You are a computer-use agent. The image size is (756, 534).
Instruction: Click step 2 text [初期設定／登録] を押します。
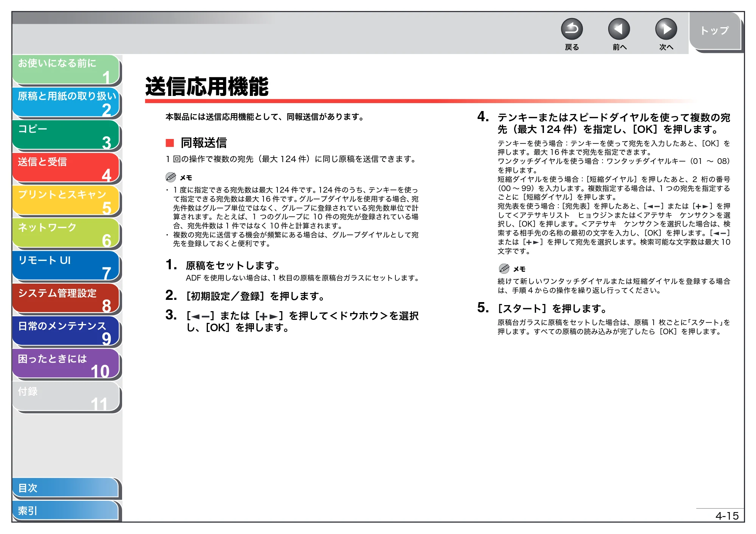pos(256,296)
